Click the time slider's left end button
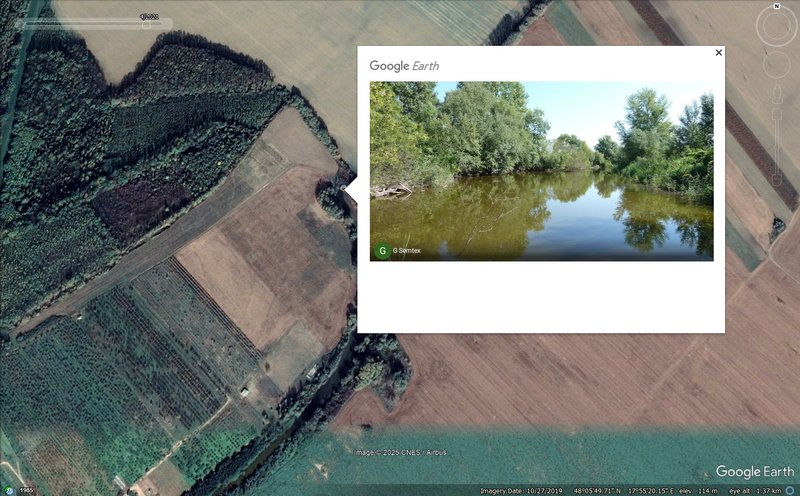800x496 pixels. click(19, 23)
